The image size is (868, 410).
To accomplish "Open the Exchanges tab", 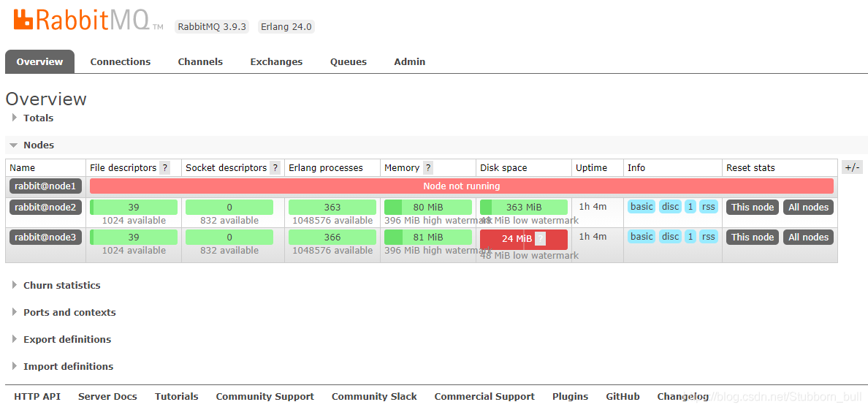I will click(276, 62).
